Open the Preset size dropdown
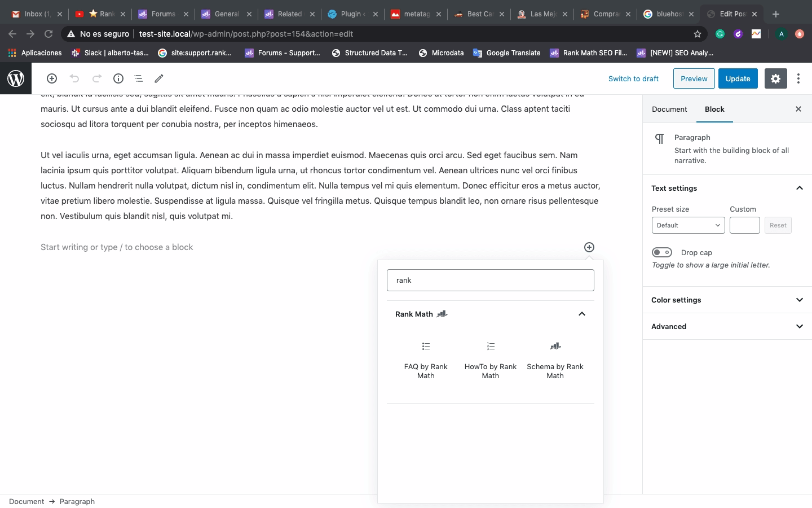 coord(688,225)
